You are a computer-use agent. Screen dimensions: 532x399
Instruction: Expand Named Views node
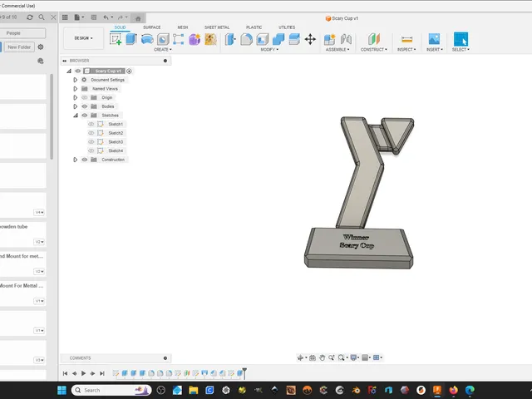coord(76,89)
